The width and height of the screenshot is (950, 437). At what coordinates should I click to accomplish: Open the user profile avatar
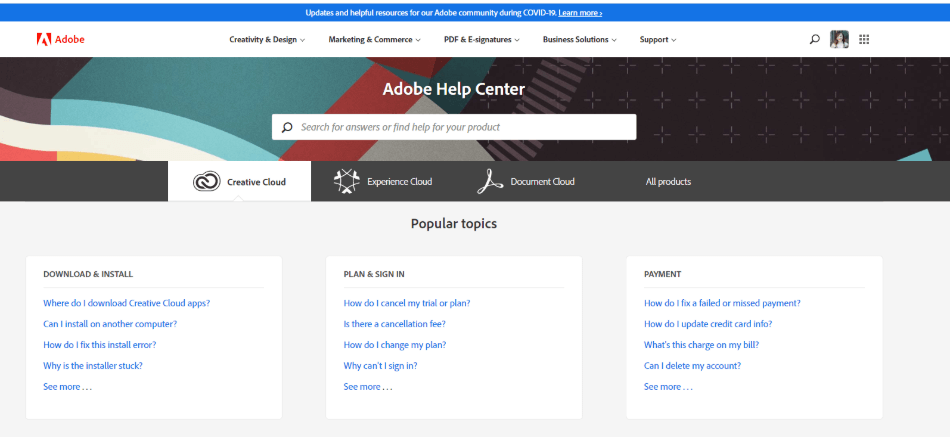[x=839, y=39]
